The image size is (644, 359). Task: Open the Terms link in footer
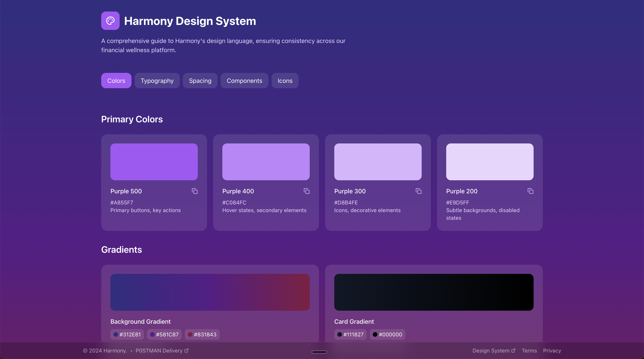529,351
